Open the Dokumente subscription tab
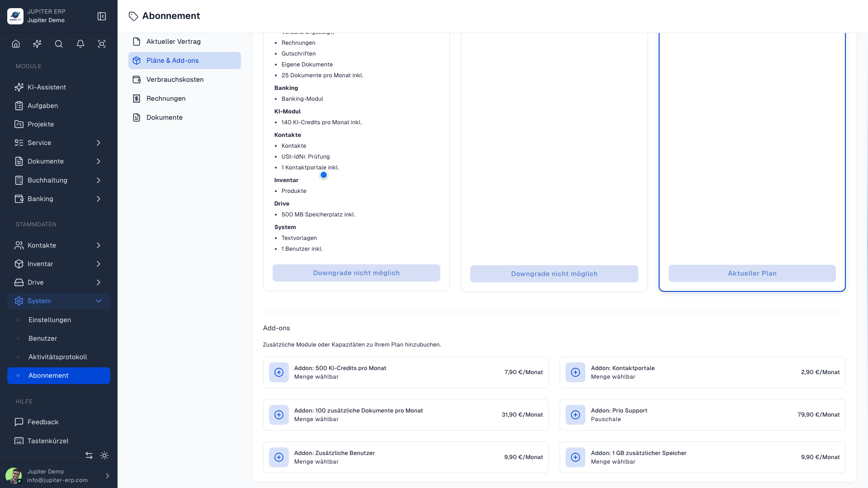This screenshot has height=488, width=868. (x=184, y=117)
